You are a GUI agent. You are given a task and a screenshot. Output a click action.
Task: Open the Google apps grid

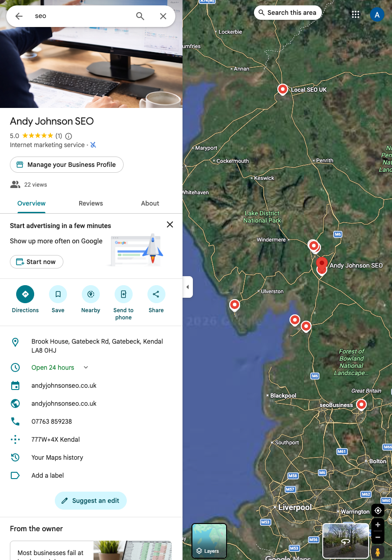[x=356, y=14]
